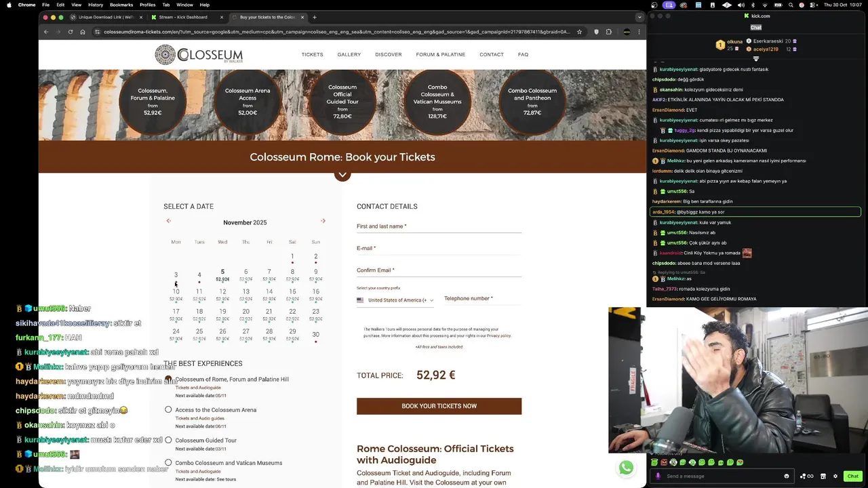Open the Kick shop icon

824,476
